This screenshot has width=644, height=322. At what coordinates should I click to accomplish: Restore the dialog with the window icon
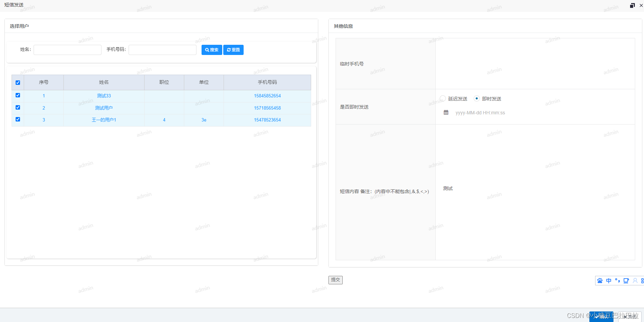pyautogui.click(x=632, y=5)
